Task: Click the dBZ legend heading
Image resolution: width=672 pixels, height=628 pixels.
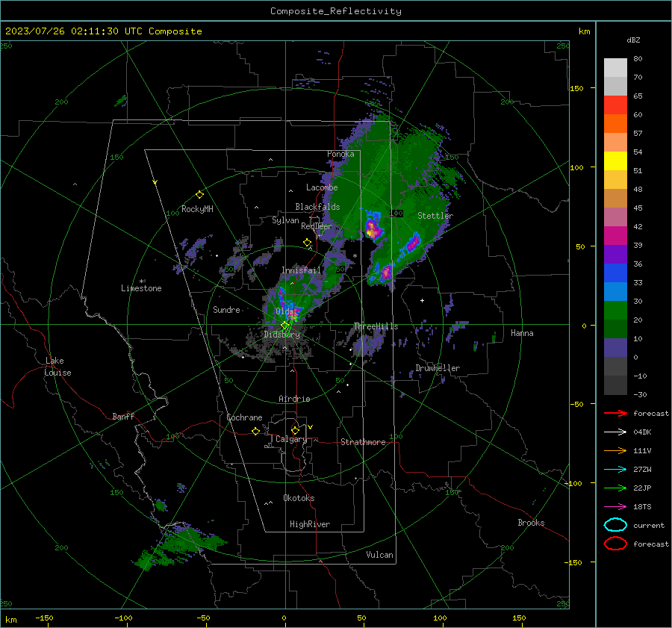Action: pos(633,40)
